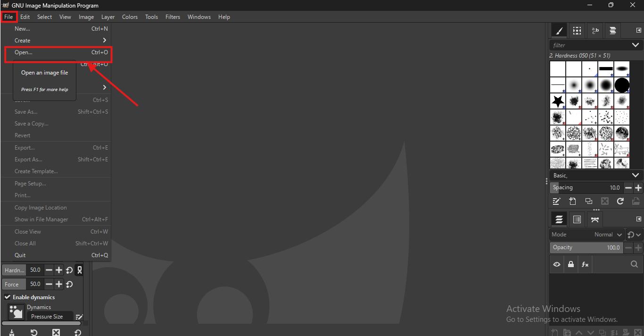Image resolution: width=644 pixels, height=336 pixels.
Task: Refresh the brushes list
Action: point(620,201)
